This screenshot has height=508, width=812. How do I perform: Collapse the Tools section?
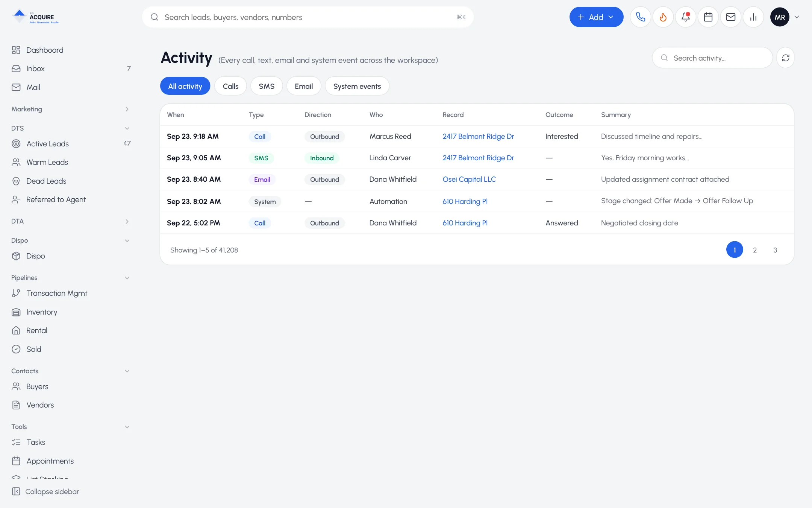(70, 427)
